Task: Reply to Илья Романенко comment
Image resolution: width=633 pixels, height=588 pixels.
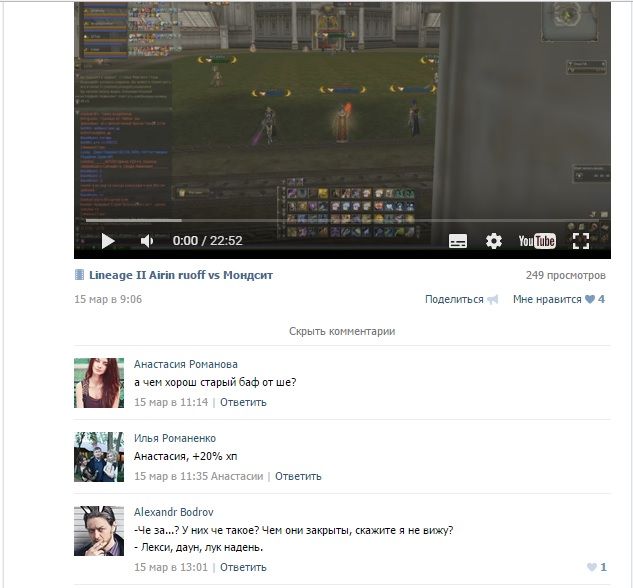Action: click(x=298, y=476)
